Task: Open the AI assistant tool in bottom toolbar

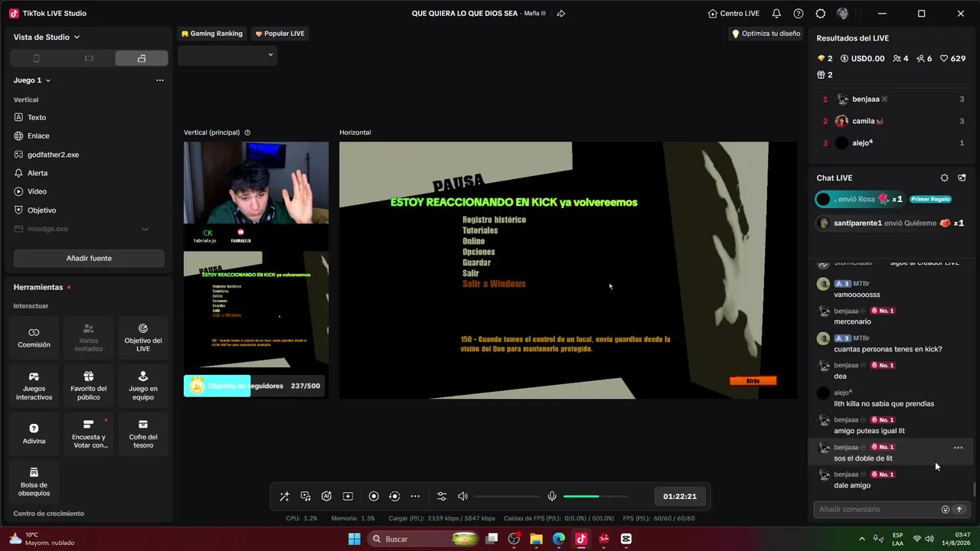Action: tap(326, 497)
